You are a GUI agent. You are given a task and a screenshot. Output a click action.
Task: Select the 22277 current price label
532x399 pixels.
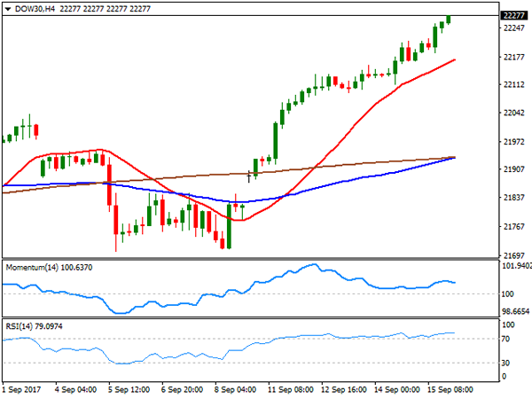tap(514, 16)
